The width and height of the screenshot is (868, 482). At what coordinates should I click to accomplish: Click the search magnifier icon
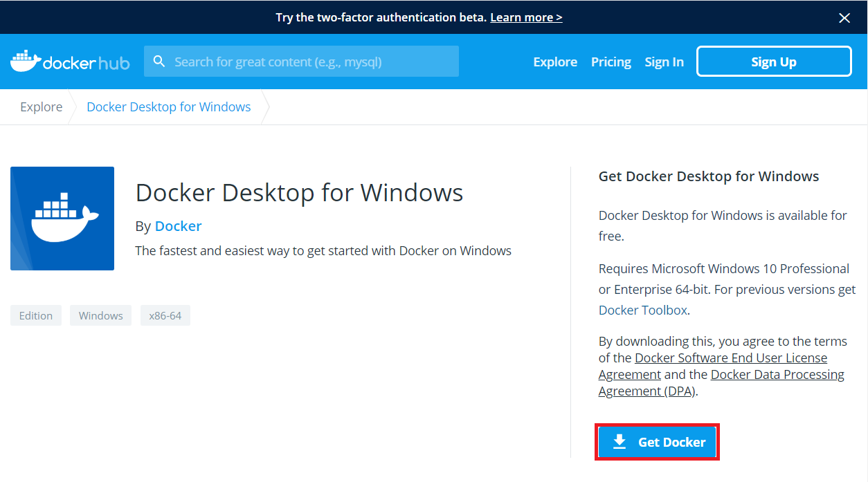159,62
